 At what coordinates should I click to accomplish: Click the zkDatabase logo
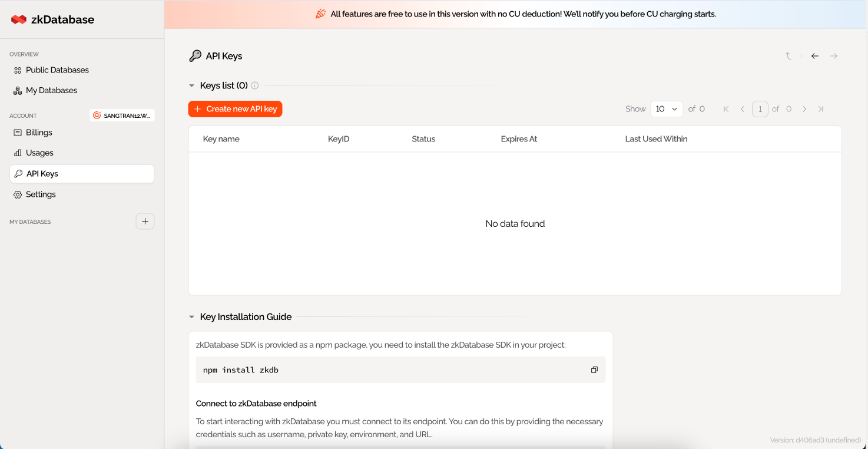pos(52,19)
